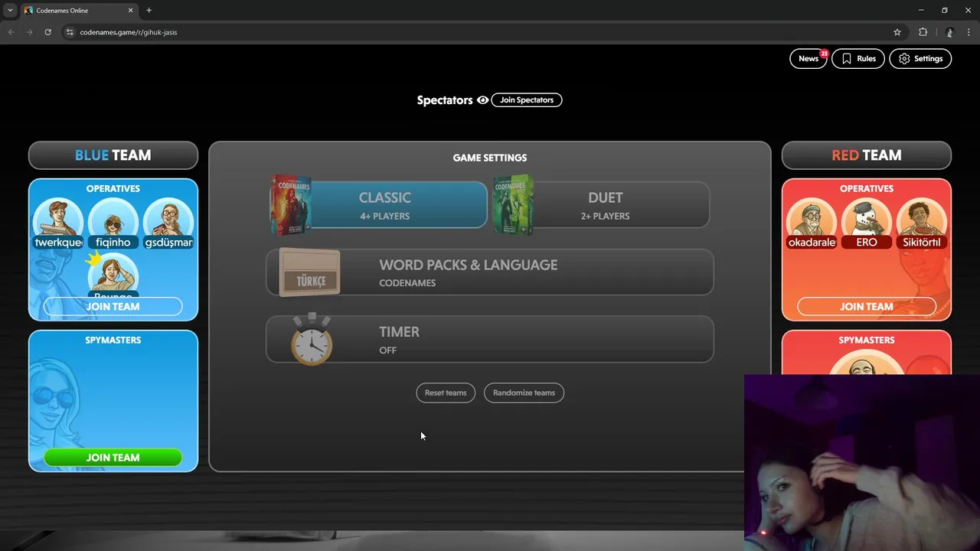Click the Duet Codenames box image
This screenshot has height=551, width=980.
point(513,204)
